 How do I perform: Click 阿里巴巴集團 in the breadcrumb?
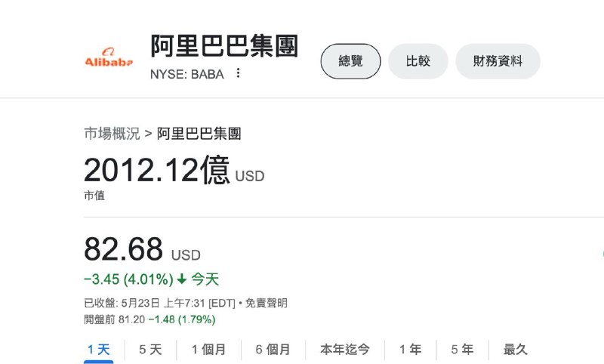(x=199, y=134)
